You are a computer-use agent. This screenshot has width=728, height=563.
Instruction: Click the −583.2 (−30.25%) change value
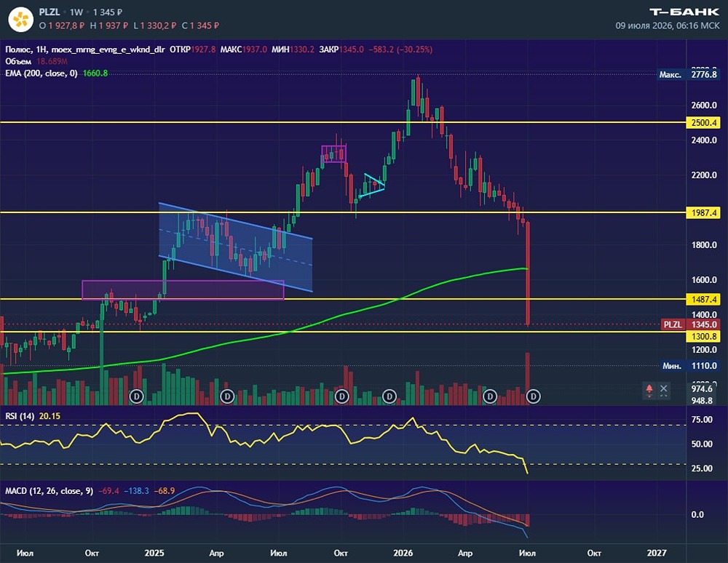[400, 49]
